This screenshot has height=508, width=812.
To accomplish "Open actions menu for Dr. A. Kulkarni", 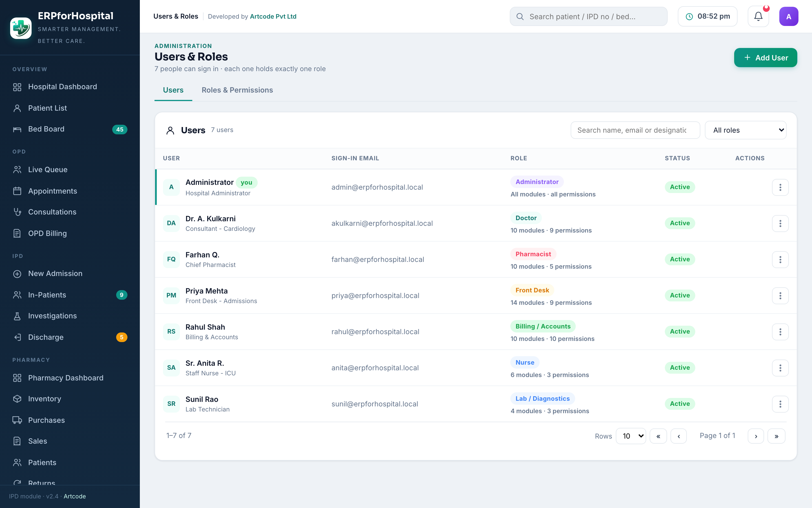I will click(x=780, y=224).
